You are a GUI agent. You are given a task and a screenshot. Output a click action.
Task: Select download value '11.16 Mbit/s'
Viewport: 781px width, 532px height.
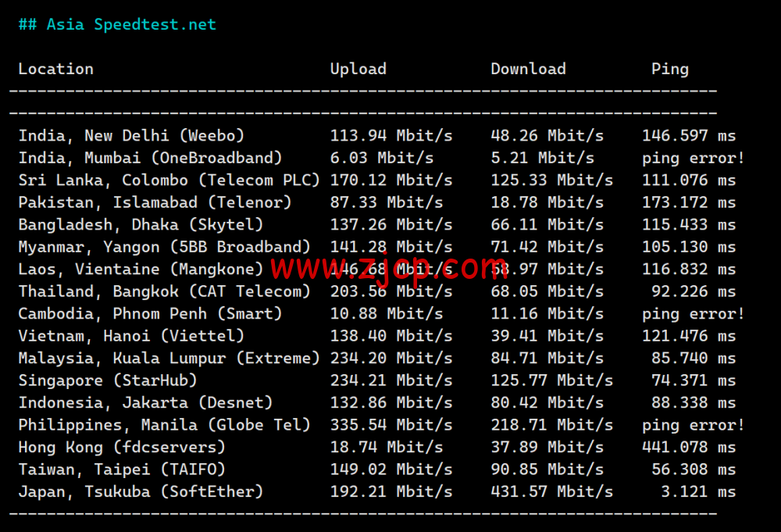click(547, 314)
